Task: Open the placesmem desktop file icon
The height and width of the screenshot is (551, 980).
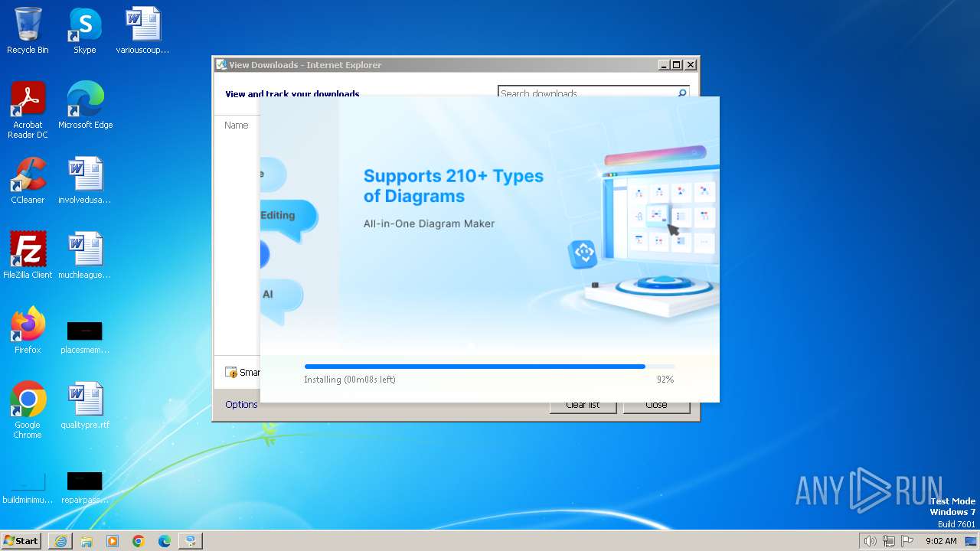Action: tap(85, 337)
